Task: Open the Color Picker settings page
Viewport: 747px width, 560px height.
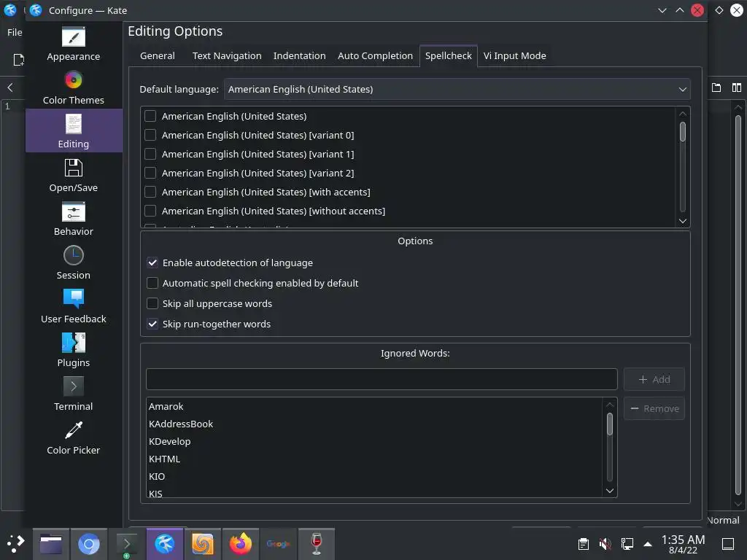Action: 74,438
